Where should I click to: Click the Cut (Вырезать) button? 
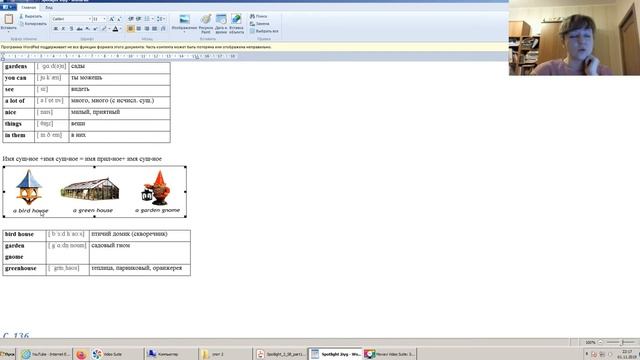31,16
